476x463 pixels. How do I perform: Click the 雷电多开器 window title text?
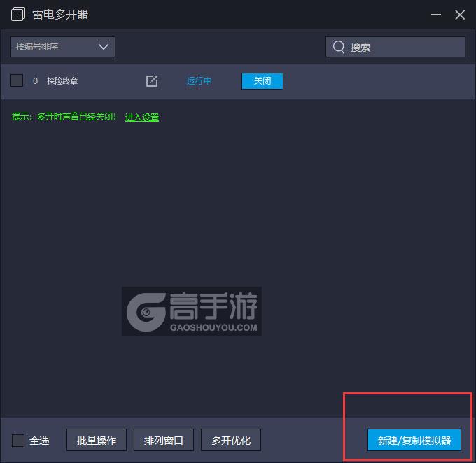[x=60, y=15]
